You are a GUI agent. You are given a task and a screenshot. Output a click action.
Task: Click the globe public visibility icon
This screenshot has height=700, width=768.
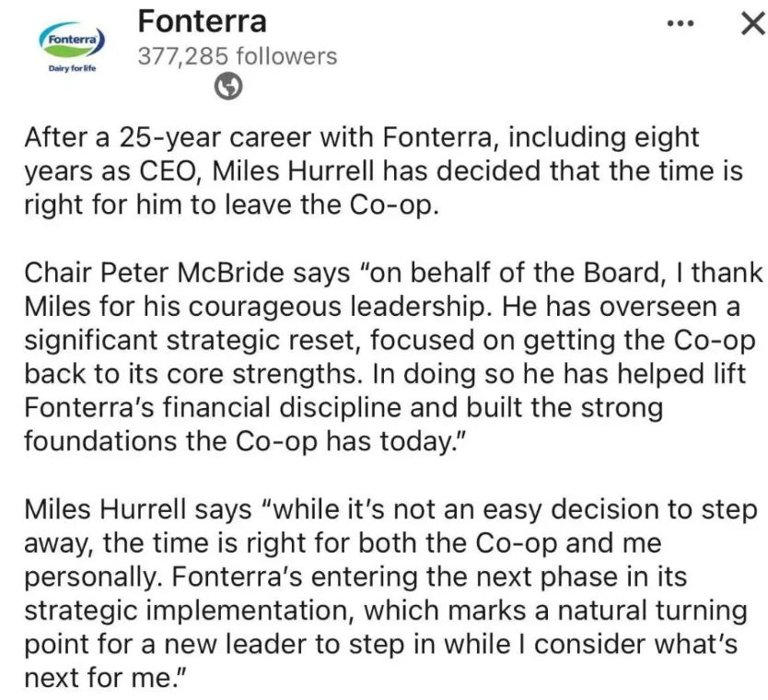pyautogui.click(x=229, y=87)
